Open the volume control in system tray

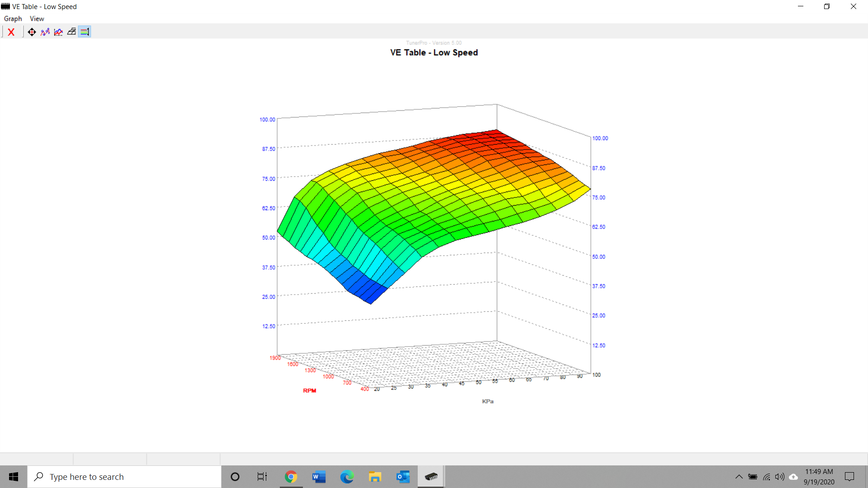tap(780, 477)
